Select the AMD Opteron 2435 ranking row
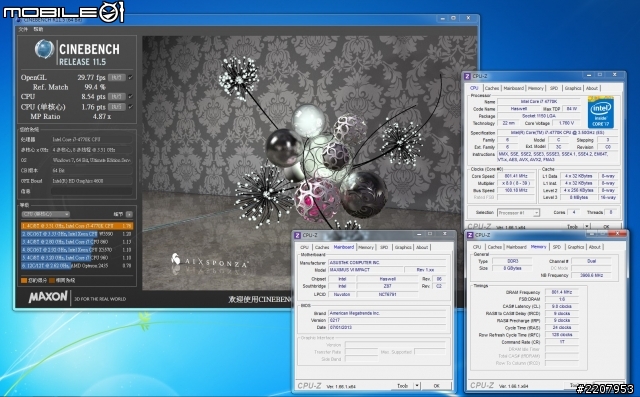 pos(77,266)
